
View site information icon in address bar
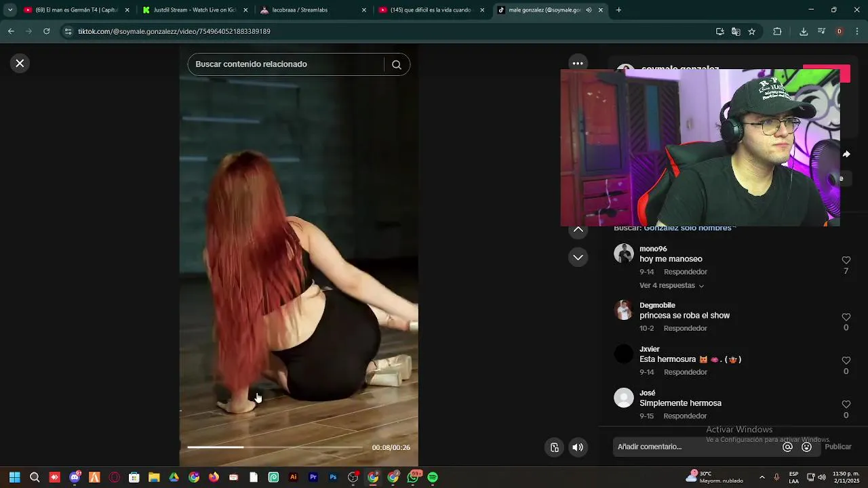tap(68, 31)
